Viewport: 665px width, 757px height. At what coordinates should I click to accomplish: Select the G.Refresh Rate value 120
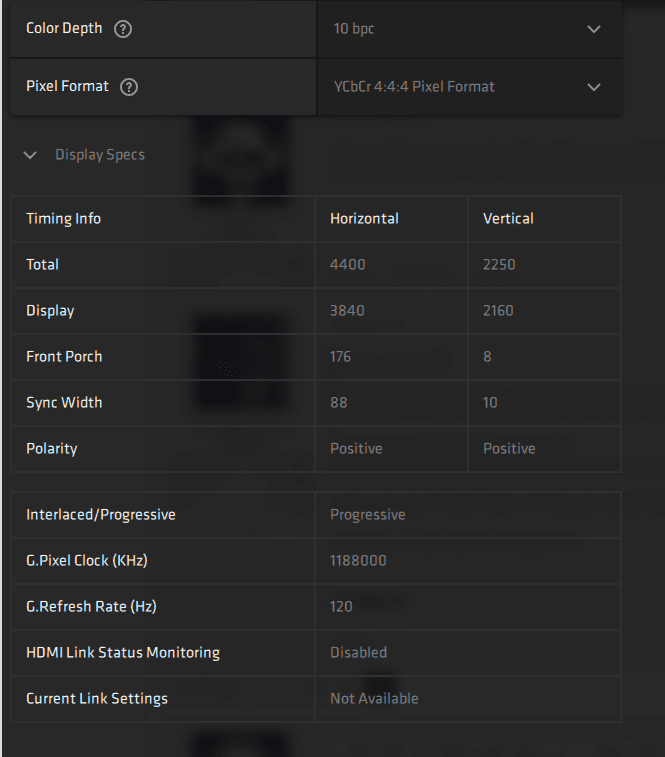342,607
